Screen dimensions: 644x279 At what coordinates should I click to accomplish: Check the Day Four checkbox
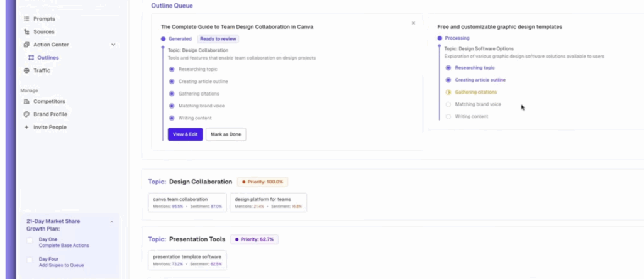click(30, 260)
